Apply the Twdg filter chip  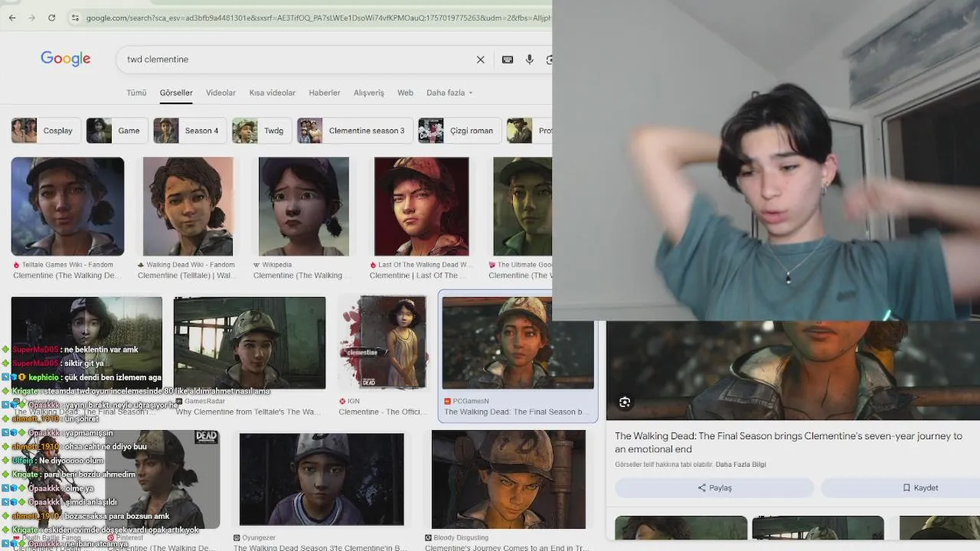261,131
